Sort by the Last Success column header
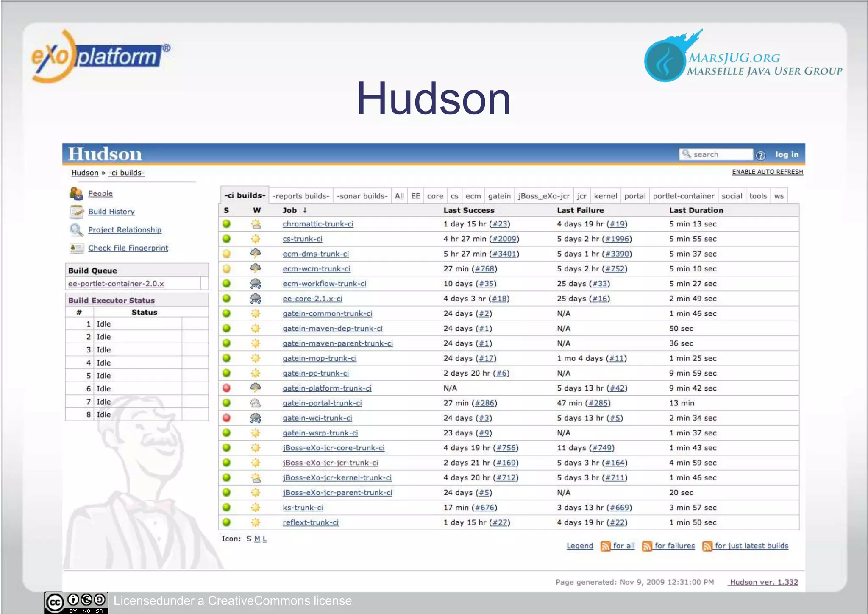The height and width of the screenshot is (614, 868). [469, 210]
